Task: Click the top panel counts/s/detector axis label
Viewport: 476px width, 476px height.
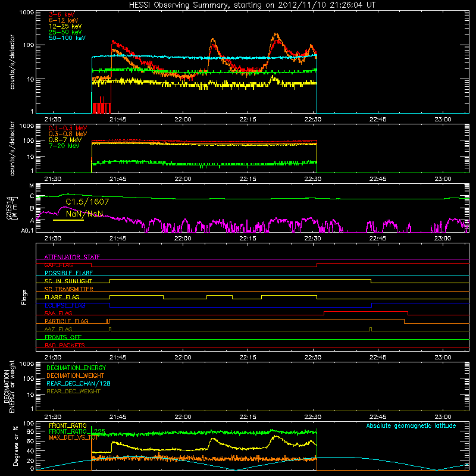Action: [12, 62]
